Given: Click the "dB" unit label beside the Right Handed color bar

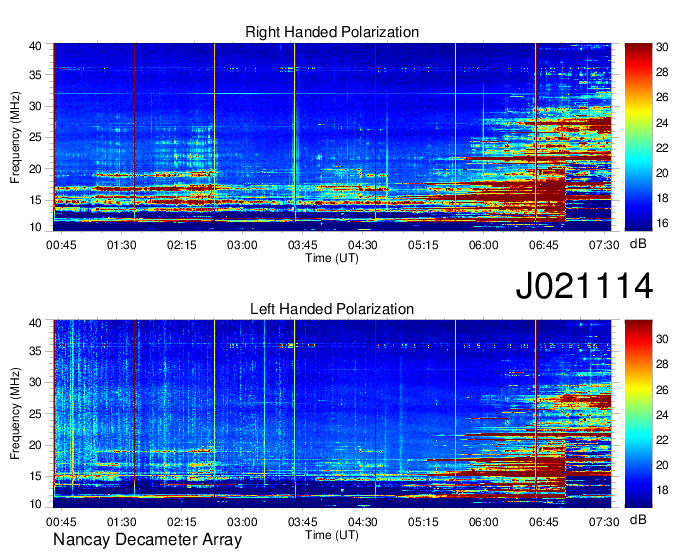Looking at the screenshot, I should tap(638, 244).
